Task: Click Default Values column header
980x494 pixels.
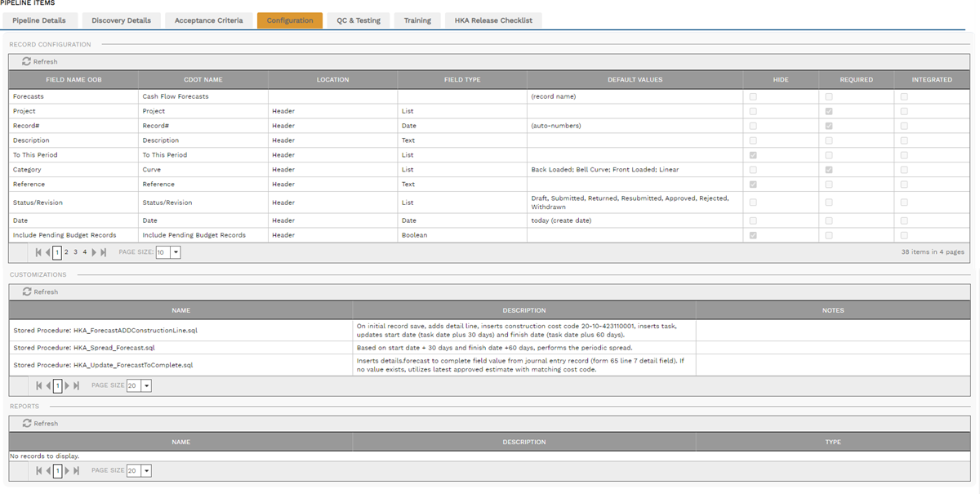Action: [635, 79]
